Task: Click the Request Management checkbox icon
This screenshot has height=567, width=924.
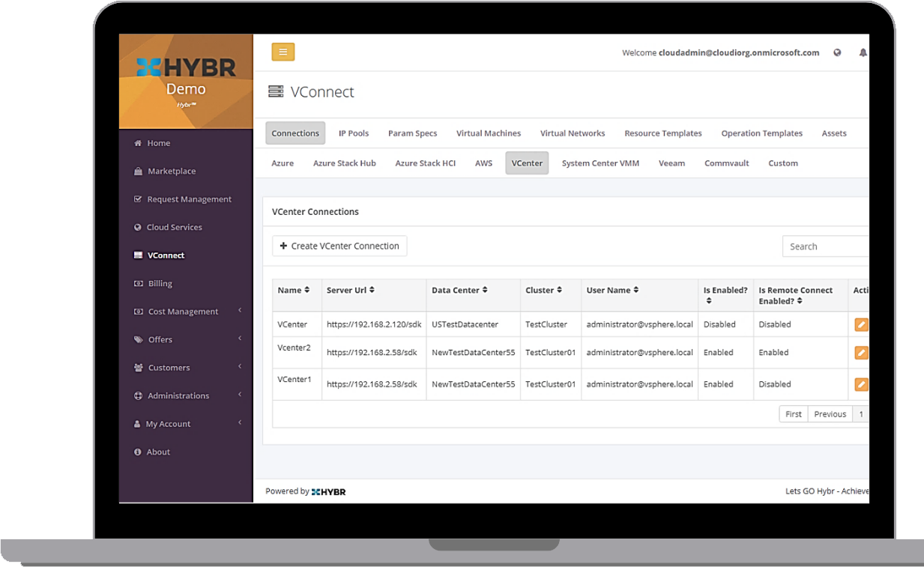Action: [x=137, y=199]
